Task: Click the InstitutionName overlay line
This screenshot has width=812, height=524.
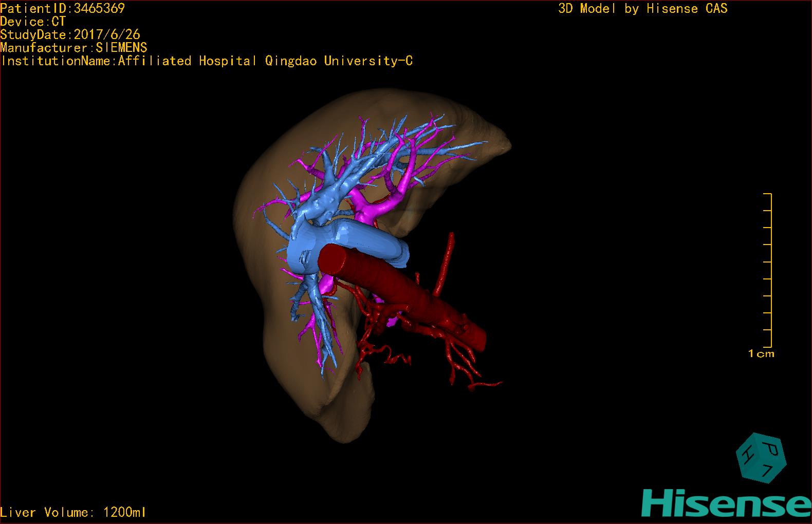Action: pyautogui.click(x=206, y=61)
